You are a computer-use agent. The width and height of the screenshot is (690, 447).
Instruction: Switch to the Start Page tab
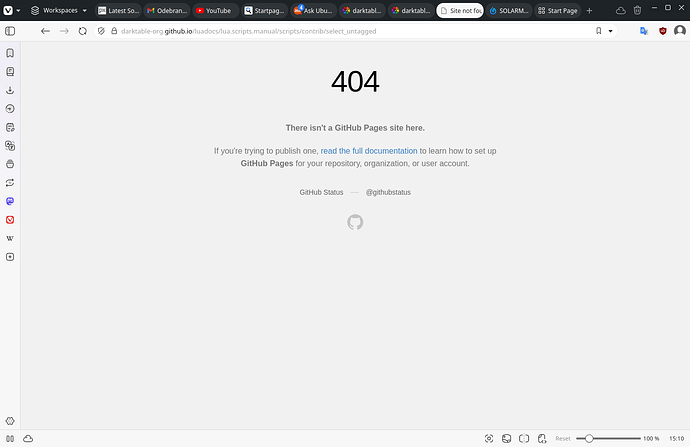(x=558, y=11)
